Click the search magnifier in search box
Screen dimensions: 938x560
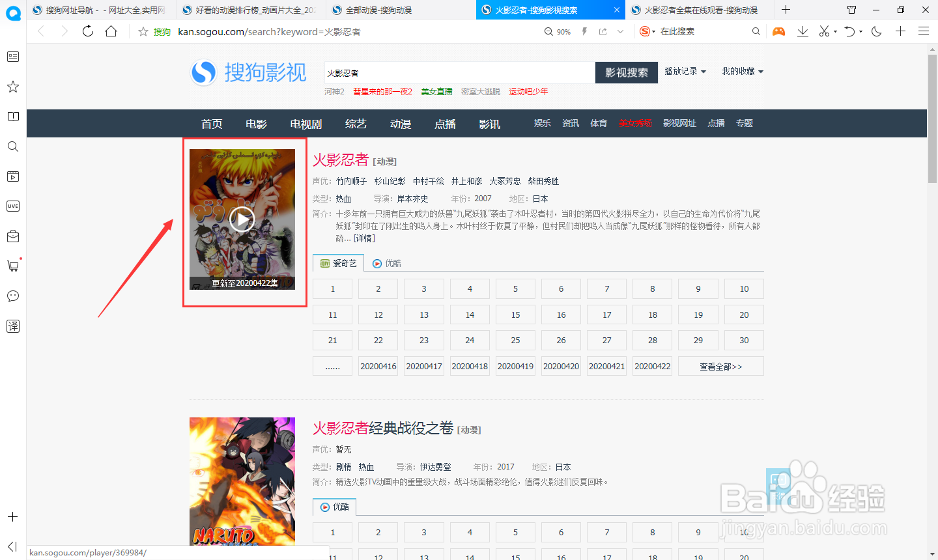click(756, 31)
